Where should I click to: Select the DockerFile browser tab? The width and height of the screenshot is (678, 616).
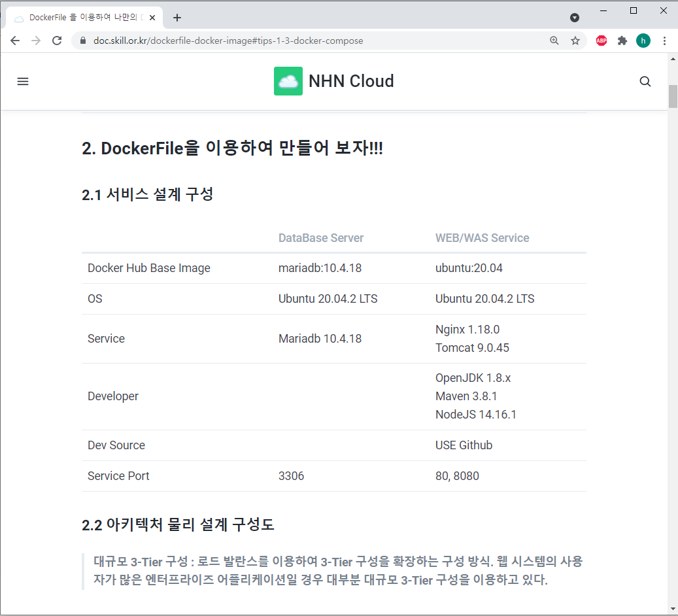click(84, 18)
